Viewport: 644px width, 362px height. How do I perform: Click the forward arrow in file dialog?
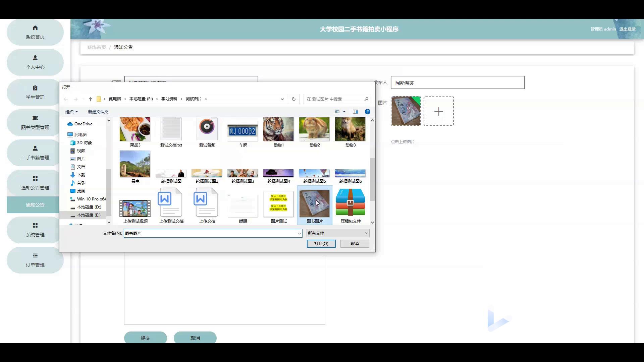tap(76, 99)
